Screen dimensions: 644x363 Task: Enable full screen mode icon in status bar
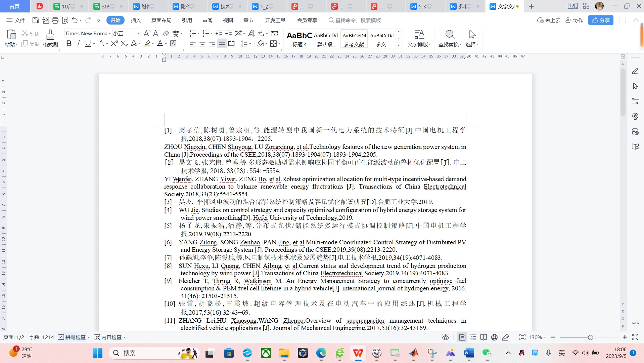click(x=635, y=337)
